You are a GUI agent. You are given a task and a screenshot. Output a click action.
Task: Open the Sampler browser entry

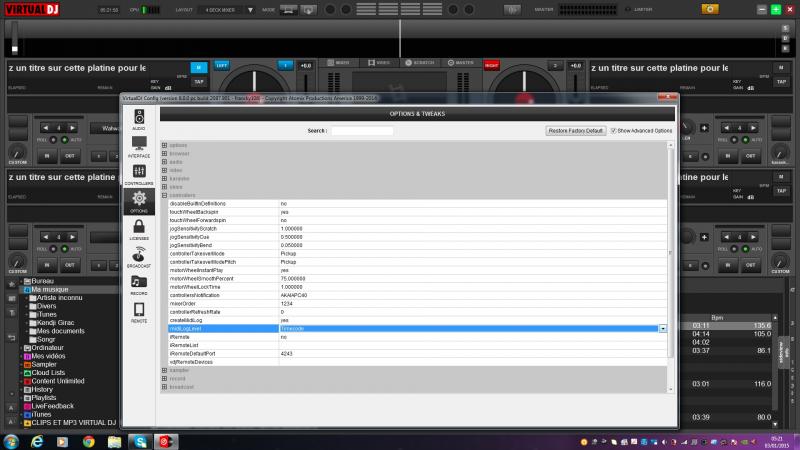tap(44, 364)
